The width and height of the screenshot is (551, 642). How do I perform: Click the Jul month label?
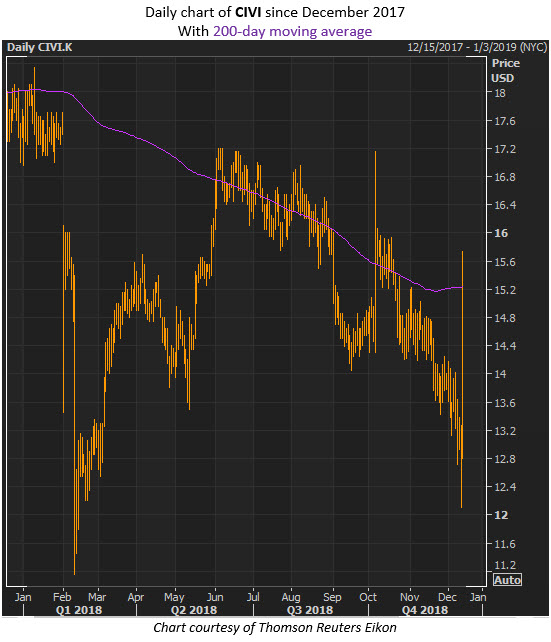tap(253, 597)
